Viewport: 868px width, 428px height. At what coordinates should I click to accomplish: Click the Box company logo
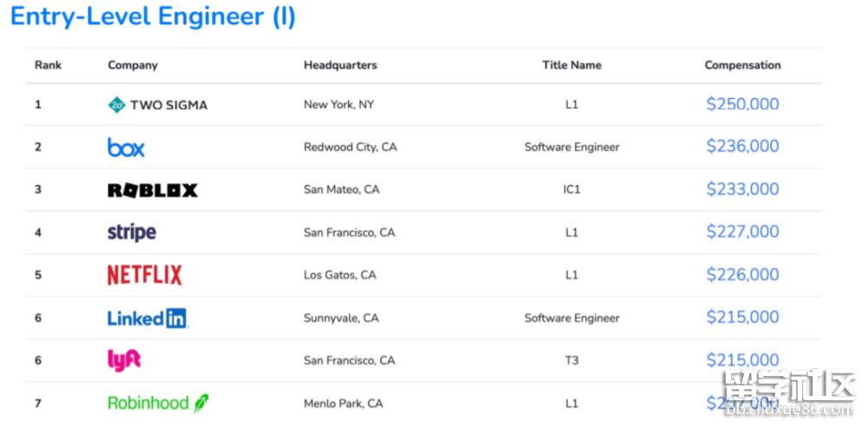[x=126, y=148]
